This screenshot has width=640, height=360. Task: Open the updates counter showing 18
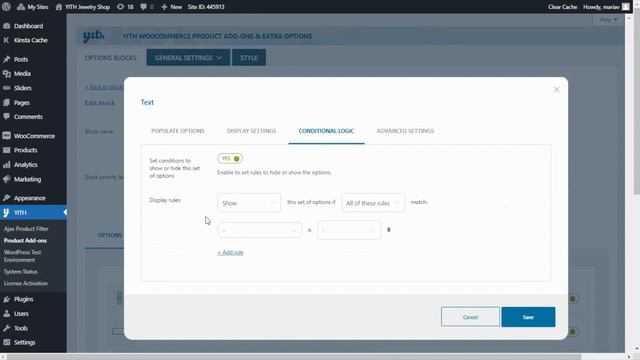125,7
